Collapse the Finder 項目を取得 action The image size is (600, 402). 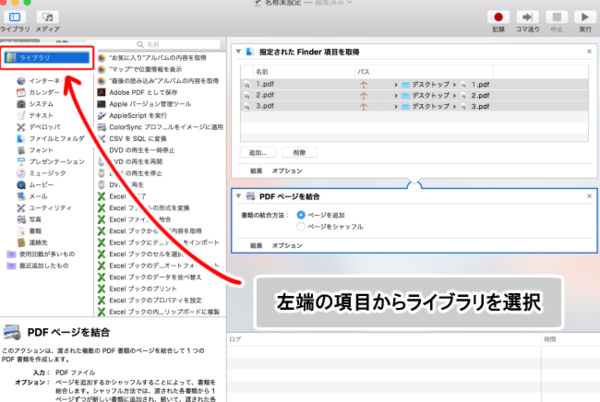237,51
